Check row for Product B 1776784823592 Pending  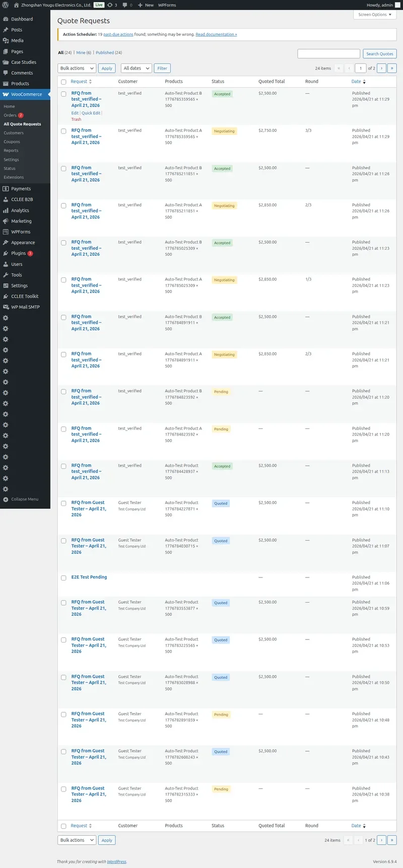click(63, 392)
